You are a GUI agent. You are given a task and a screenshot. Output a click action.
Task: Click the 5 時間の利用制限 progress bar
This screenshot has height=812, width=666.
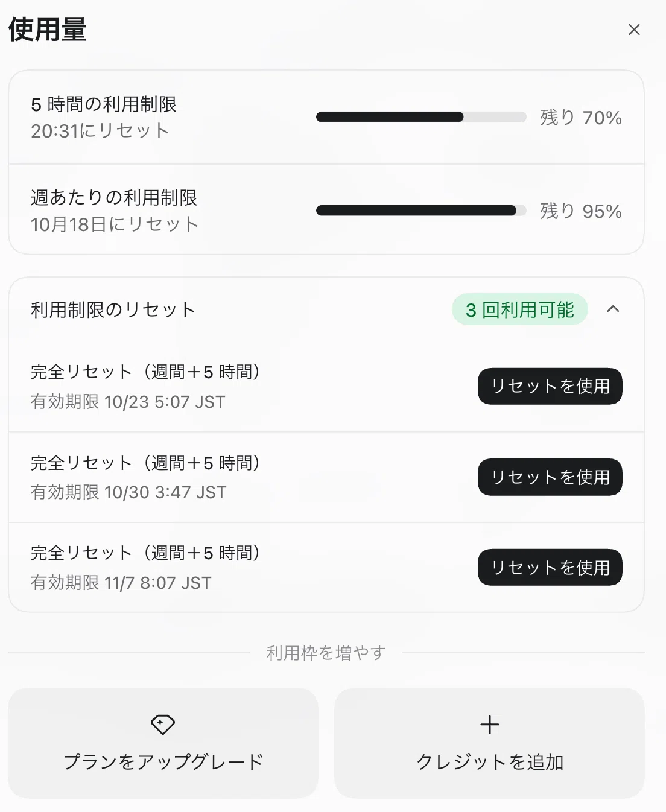tap(421, 117)
